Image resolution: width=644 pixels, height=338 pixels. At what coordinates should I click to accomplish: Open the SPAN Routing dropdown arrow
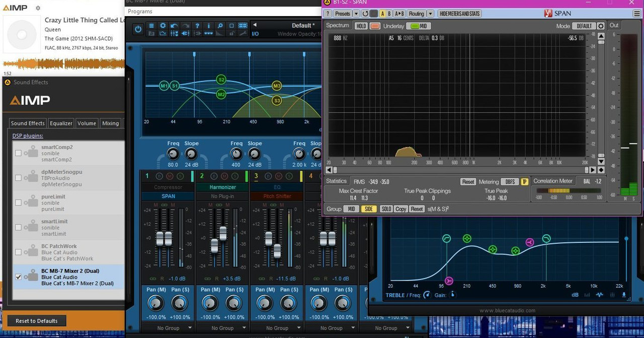pyautogui.click(x=430, y=14)
